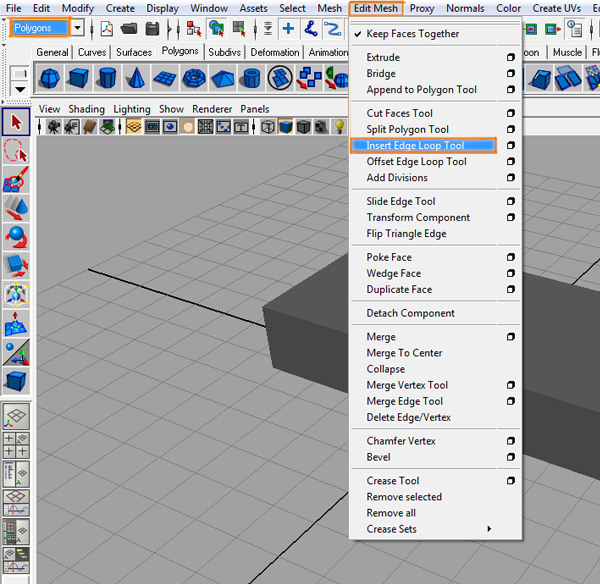Screen dimensions: 600x584
Task: Toggle use all lights bulb icon
Action: point(339,126)
